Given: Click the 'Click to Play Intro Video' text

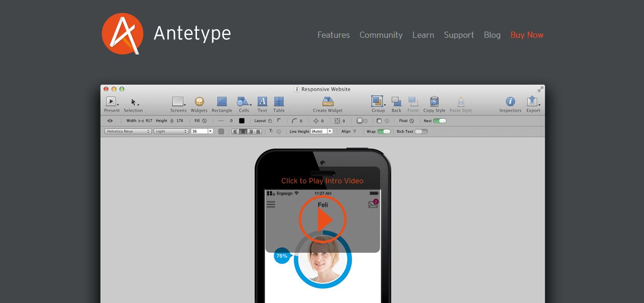Looking at the screenshot, I should (322, 181).
